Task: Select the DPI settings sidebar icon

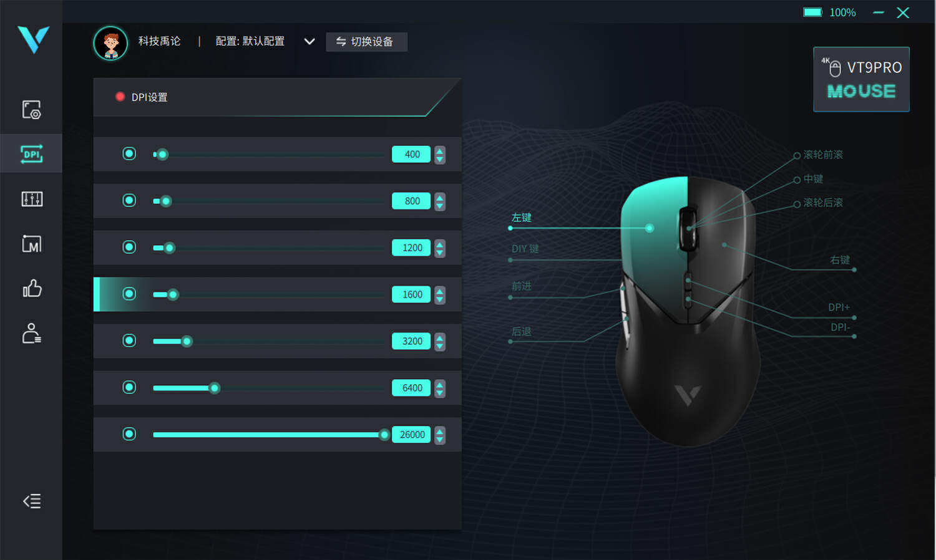Action: 31,153
